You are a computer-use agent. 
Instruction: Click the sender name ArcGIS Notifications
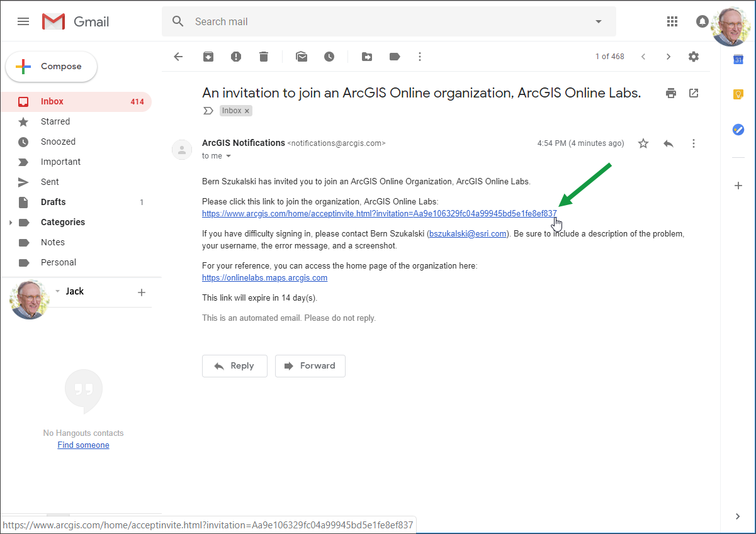tap(244, 143)
